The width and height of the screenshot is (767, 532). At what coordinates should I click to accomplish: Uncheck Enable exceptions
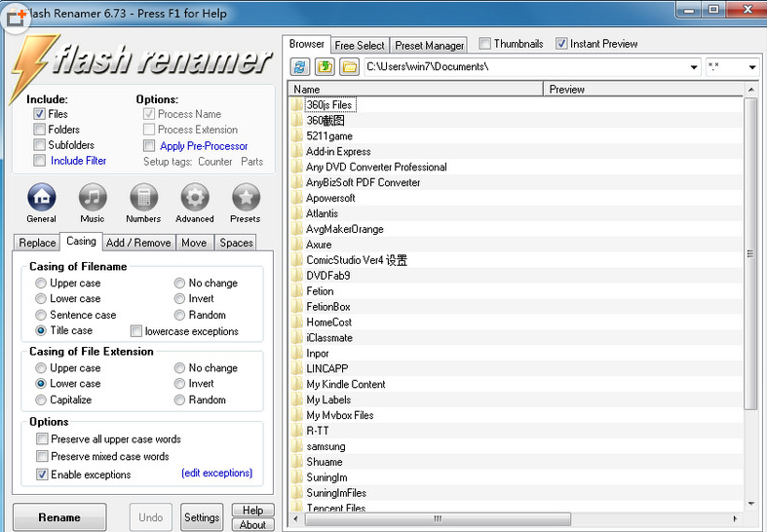42,475
